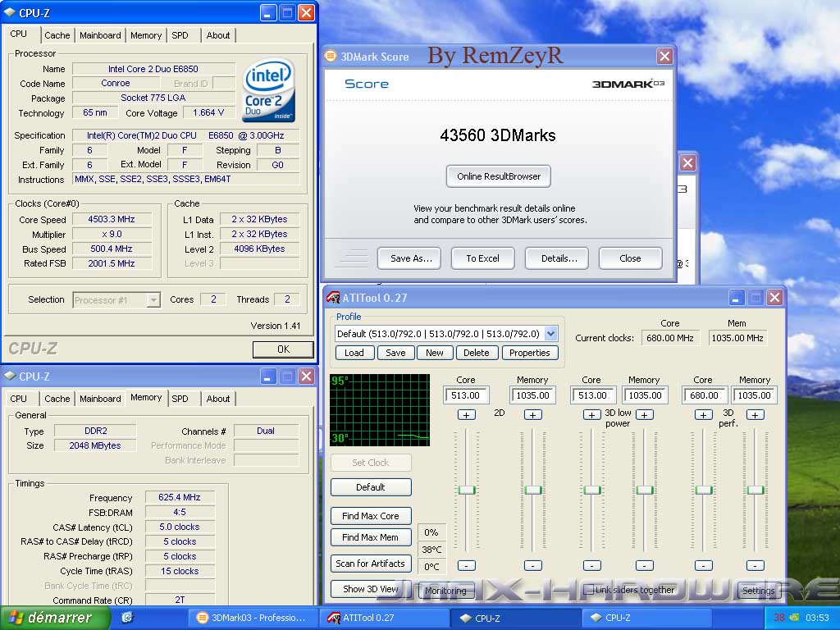The height and width of the screenshot is (630, 840).
Task: Click the 2D Memory slider handle
Action: (533, 490)
